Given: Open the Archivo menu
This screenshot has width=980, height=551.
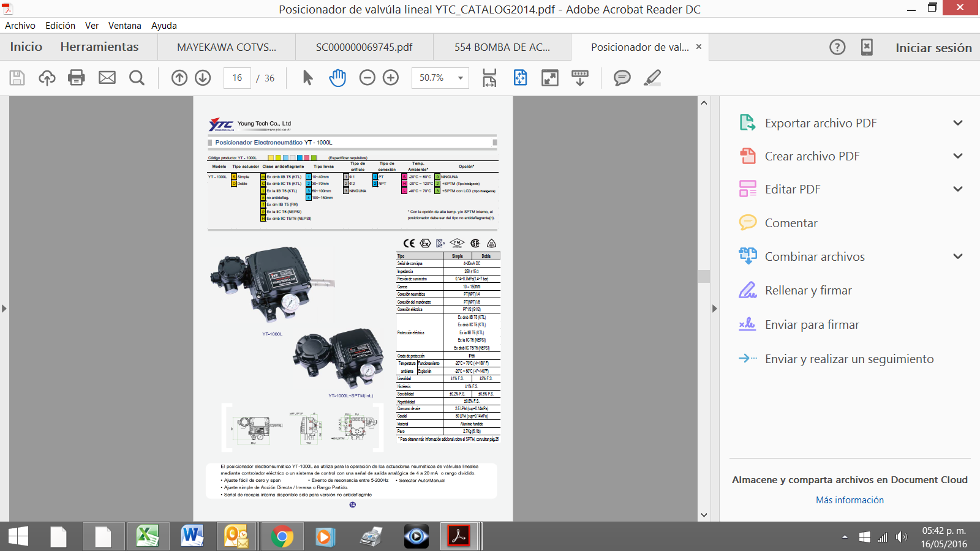Looking at the screenshot, I should 20,26.
